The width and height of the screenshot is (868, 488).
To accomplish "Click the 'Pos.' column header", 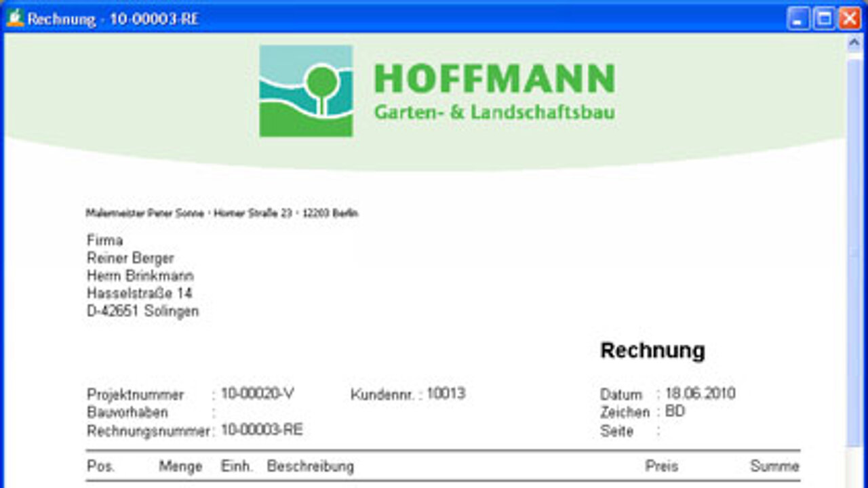I will pyautogui.click(x=101, y=466).
